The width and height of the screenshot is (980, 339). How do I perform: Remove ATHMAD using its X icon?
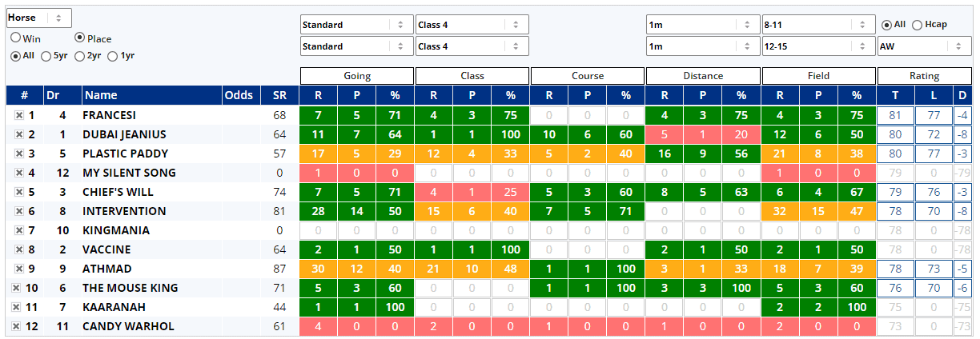tap(18, 269)
